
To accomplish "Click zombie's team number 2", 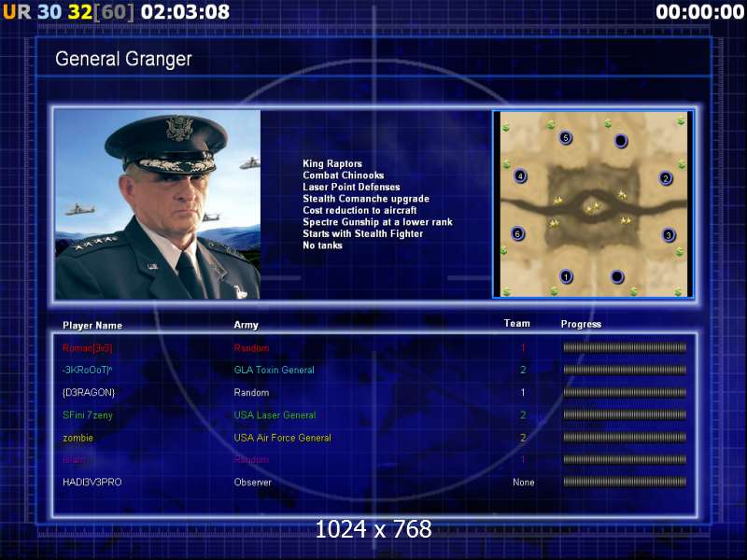I will [x=523, y=438].
